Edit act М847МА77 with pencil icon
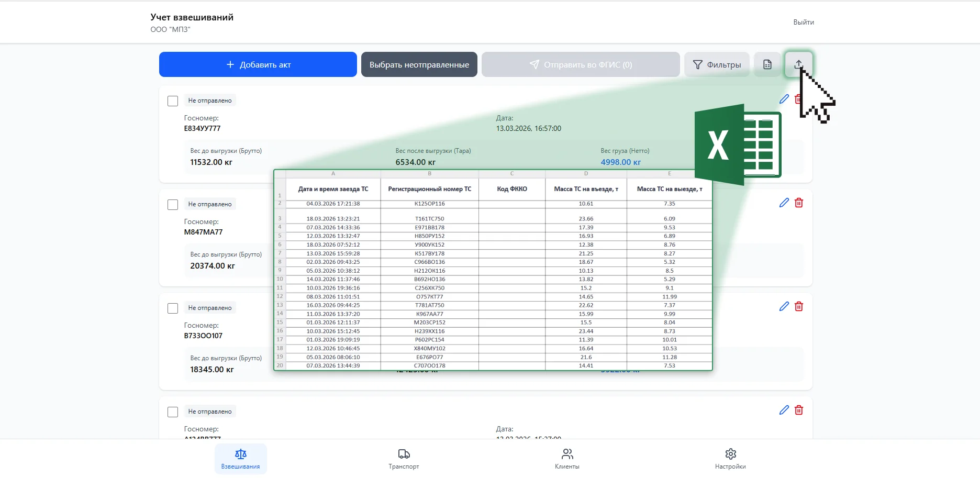 [x=784, y=203]
